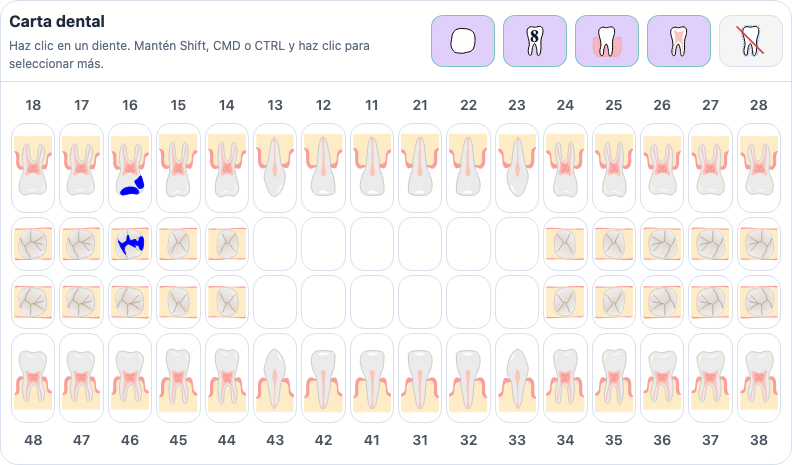
Task: Select upper canine tooth 23
Action: point(517,168)
